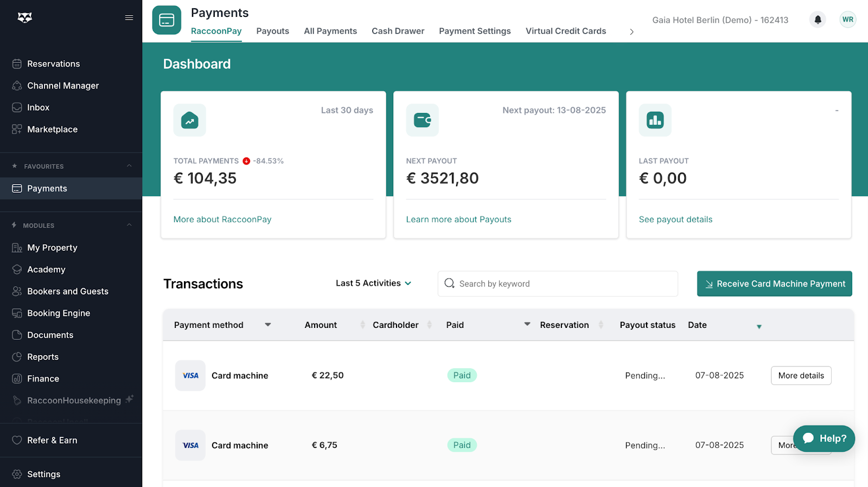Image resolution: width=868 pixels, height=487 pixels.
Task: Click the Inbox icon in sidebar
Action: coord(17,107)
